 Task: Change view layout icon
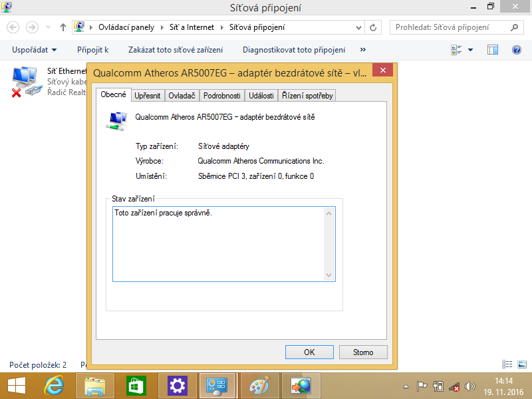click(456, 51)
